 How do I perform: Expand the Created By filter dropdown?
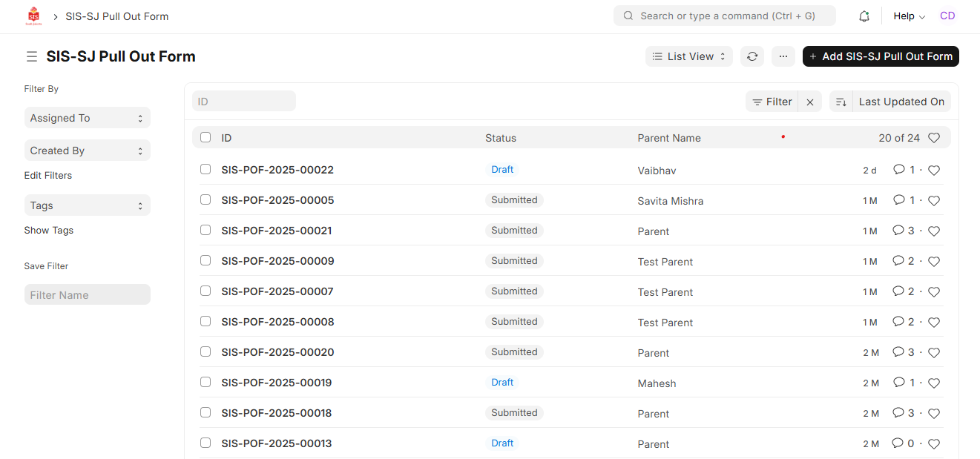87,151
